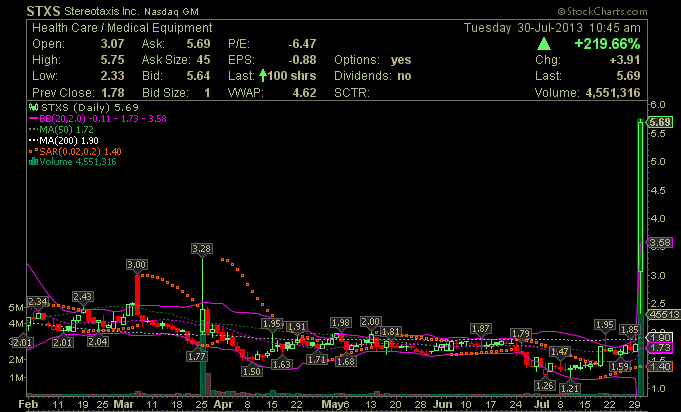Image resolution: width=681 pixels, height=412 pixels.
Task: Click the Jul label on date axis
Action: pos(542,405)
